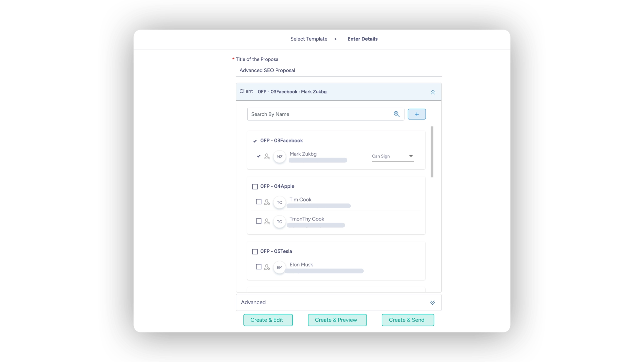This screenshot has height=362, width=644.
Task: Click the plus add client button
Action: (x=417, y=114)
